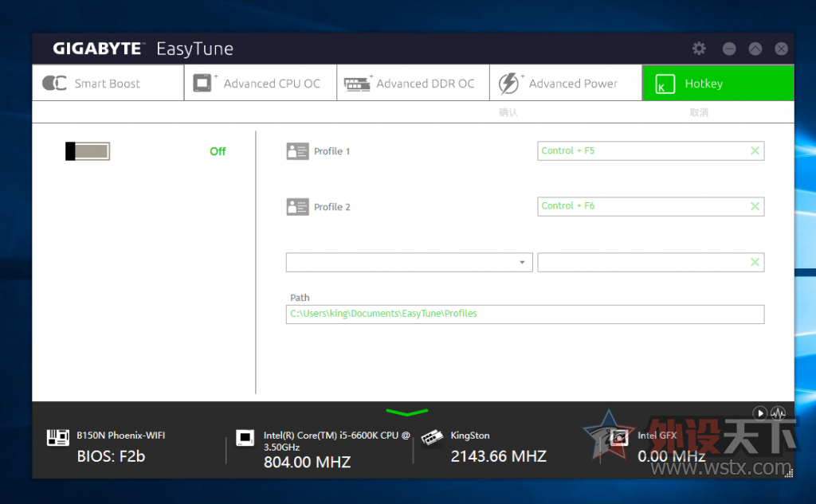Click the 804.00 MHZ CPU frequency
The height and width of the screenshot is (504, 816).
click(307, 462)
